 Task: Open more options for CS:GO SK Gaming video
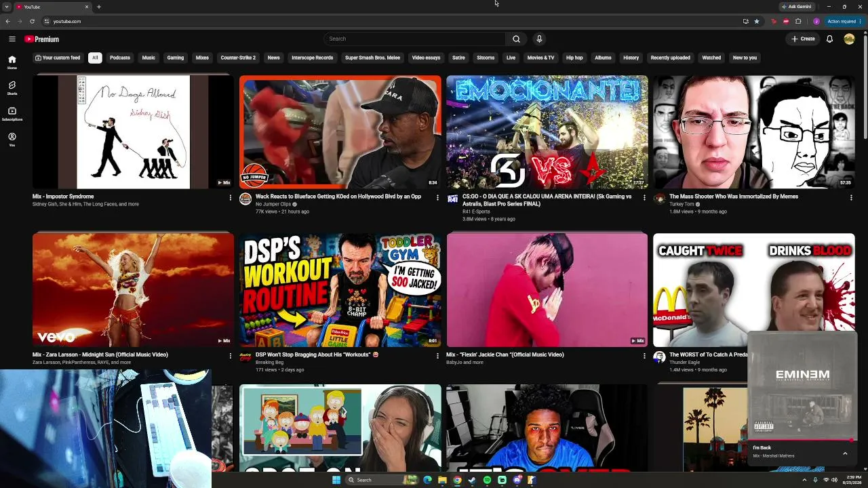click(x=644, y=197)
